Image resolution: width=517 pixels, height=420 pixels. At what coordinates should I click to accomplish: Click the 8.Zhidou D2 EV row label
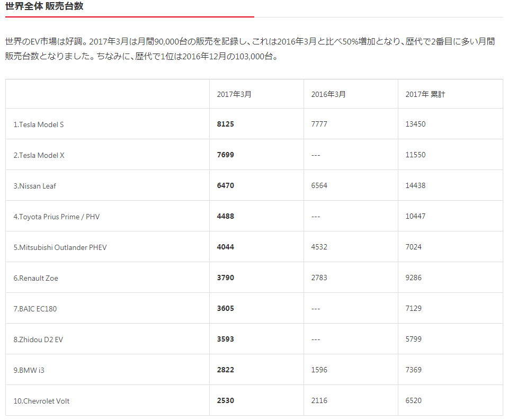[38, 339]
